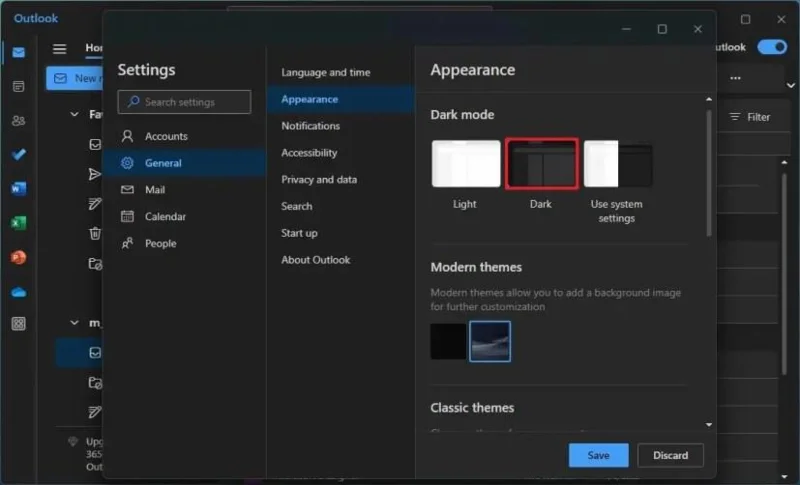This screenshot has height=485, width=800.
Task: Save the appearance changes
Action: click(598, 455)
